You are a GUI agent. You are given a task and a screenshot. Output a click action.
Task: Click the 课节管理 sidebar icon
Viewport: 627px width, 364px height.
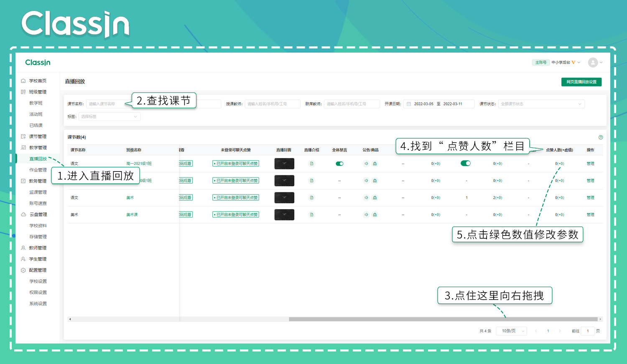[23, 136]
